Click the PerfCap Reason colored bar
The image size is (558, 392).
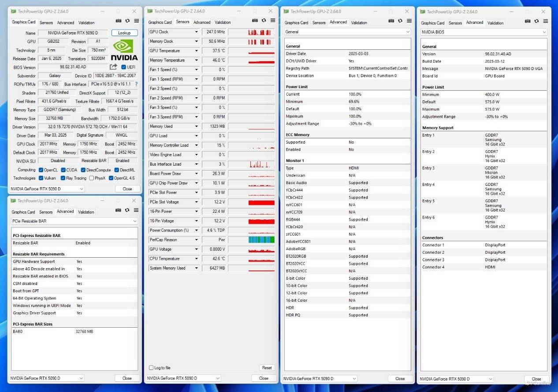[261, 240]
